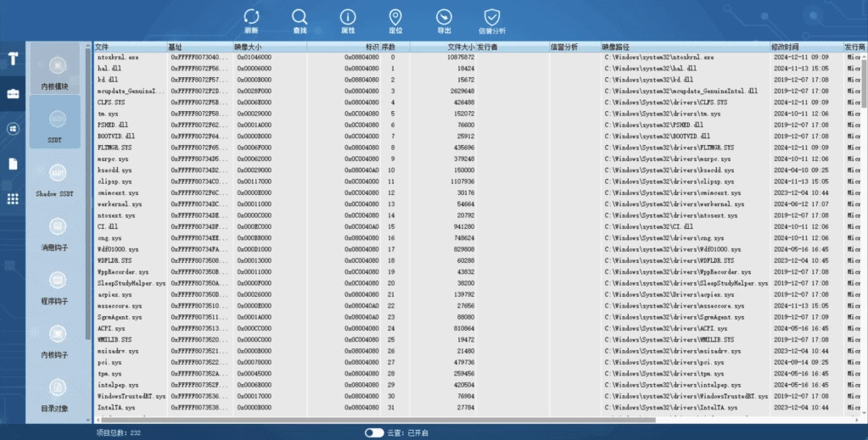Open the 查找 (Find) magnifier tool
This screenshot has height=440, width=868.
click(x=300, y=19)
